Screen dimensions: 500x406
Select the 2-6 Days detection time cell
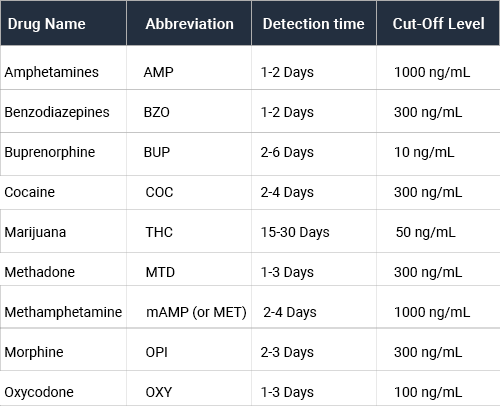pyautogui.click(x=314, y=154)
